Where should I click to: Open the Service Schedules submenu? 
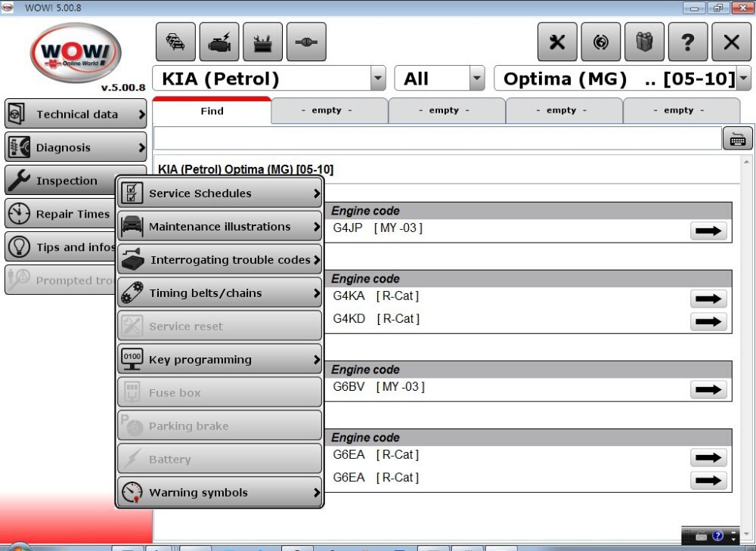tap(220, 193)
